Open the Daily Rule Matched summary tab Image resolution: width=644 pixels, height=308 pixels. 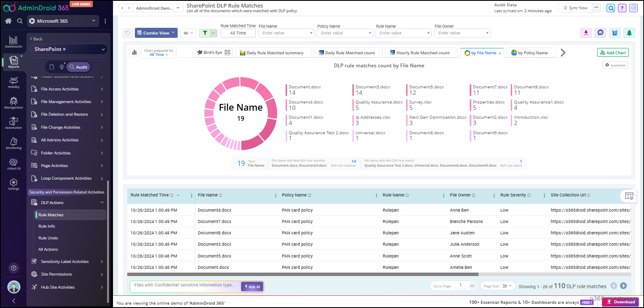[273, 53]
